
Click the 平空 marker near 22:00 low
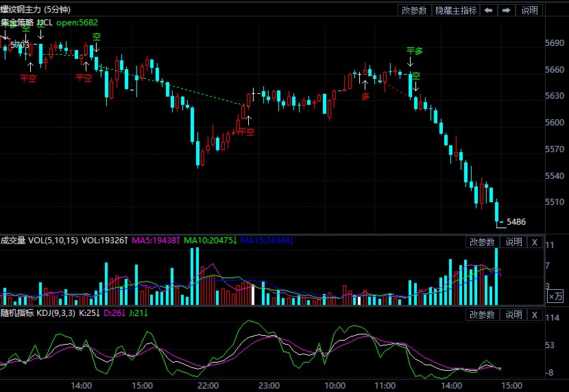coord(245,132)
